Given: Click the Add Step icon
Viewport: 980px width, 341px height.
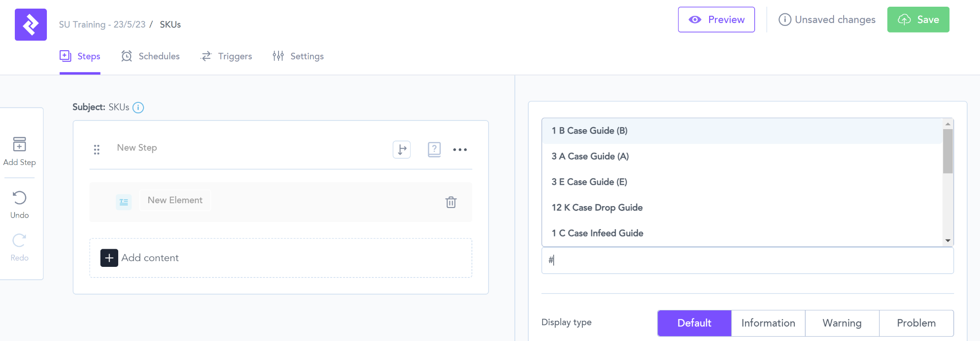Looking at the screenshot, I should tap(20, 144).
